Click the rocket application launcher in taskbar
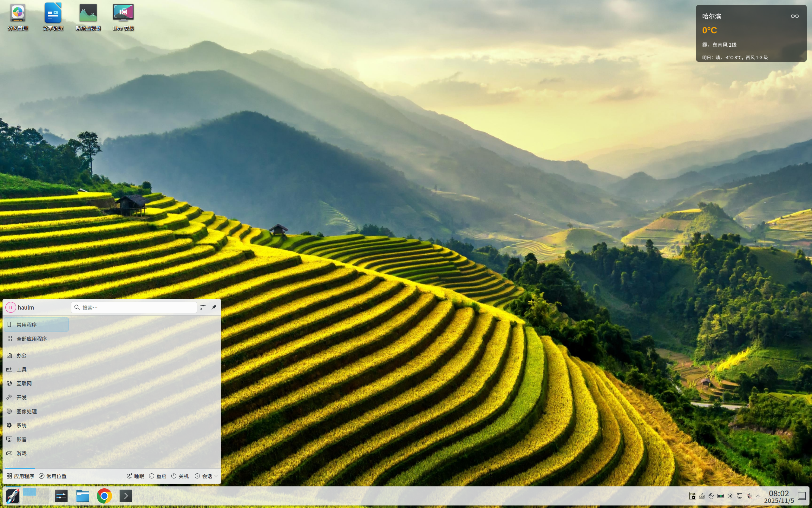 pyautogui.click(x=13, y=496)
